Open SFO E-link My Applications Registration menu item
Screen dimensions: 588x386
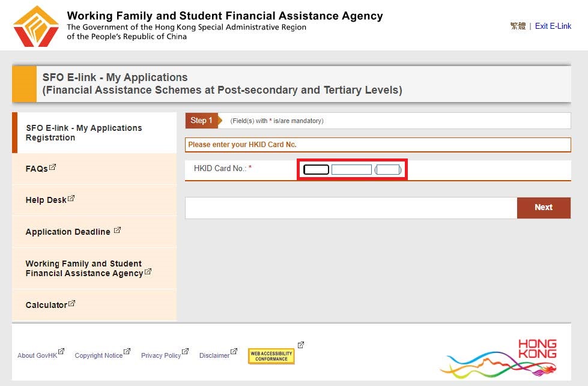tap(83, 133)
